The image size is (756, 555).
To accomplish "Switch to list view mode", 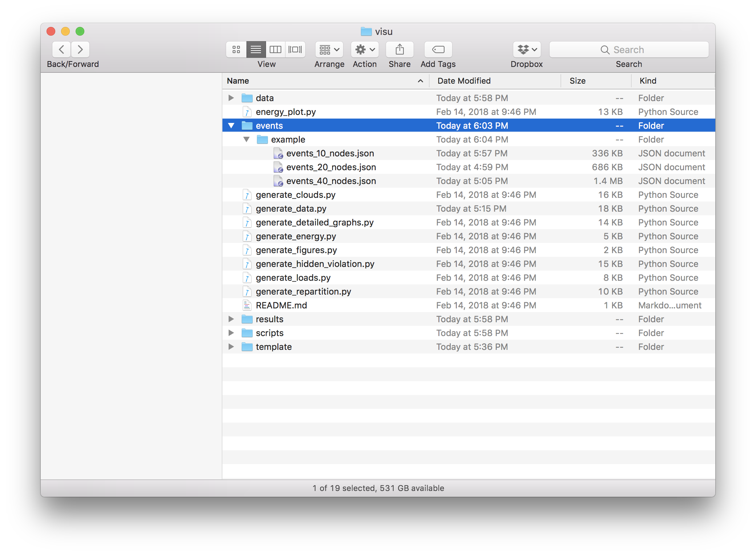I will click(x=256, y=49).
